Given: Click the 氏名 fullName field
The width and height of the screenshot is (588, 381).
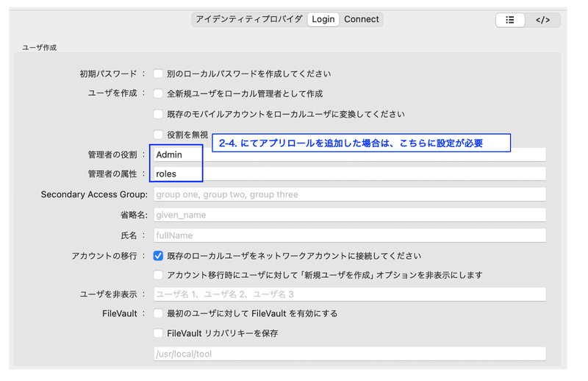Looking at the screenshot, I should pyautogui.click(x=350, y=235).
